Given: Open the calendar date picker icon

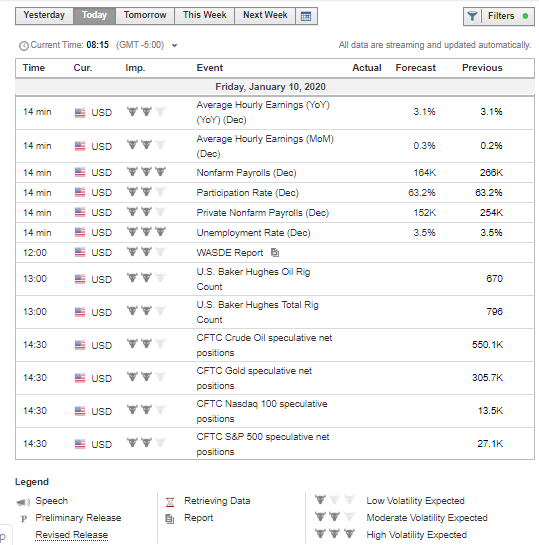Looking at the screenshot, I should pos(306,16).
